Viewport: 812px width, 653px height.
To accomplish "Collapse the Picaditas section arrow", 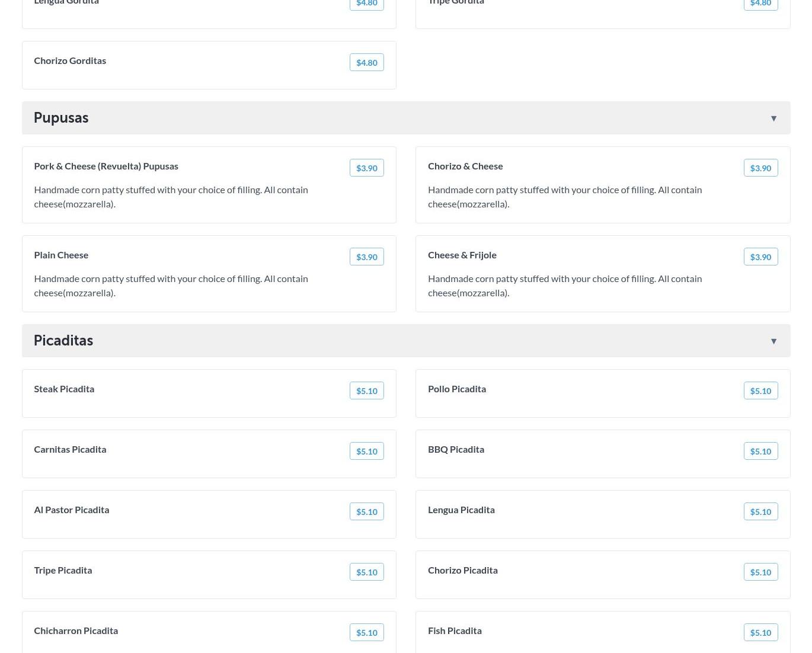I will (773, 341).
